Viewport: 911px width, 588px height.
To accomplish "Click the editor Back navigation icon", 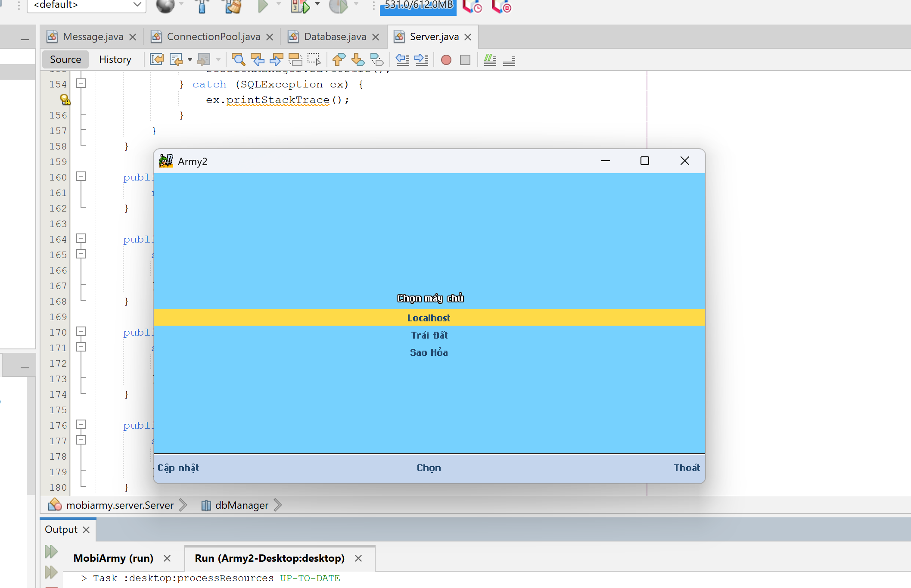I will coord(176,59).
